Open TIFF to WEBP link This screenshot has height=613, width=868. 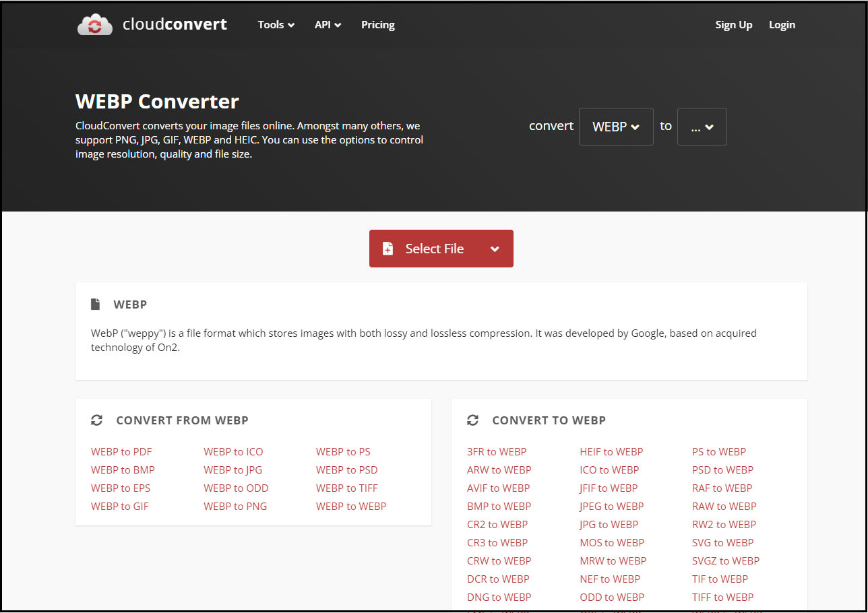pos(723,598)
